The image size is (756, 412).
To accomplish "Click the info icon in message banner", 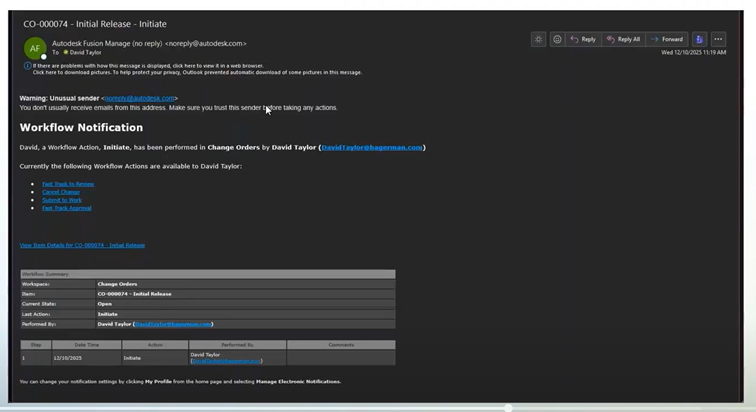I will coord(27,66).
